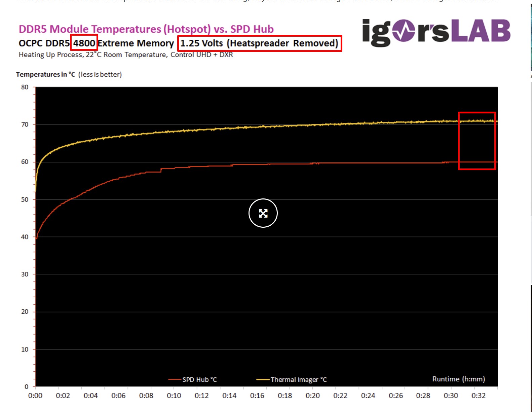Click the y-axis value "40"
The width and height of the screenshot is (532, 412).
coord(25,237)
